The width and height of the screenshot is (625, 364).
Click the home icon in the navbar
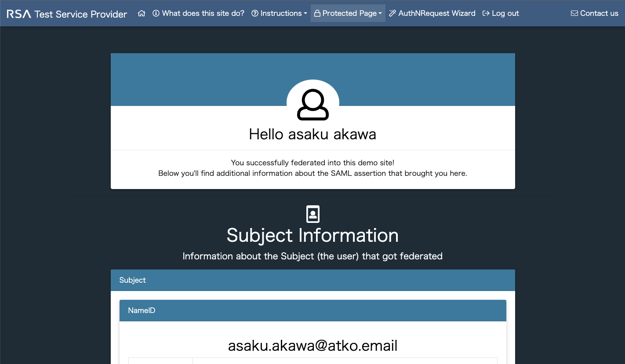point(142,13)
